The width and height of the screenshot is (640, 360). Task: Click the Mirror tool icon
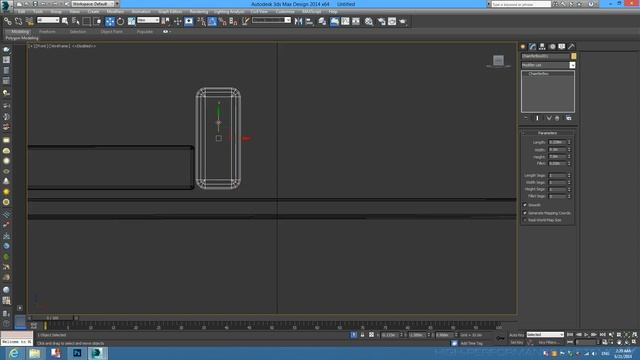click(298, 21)
